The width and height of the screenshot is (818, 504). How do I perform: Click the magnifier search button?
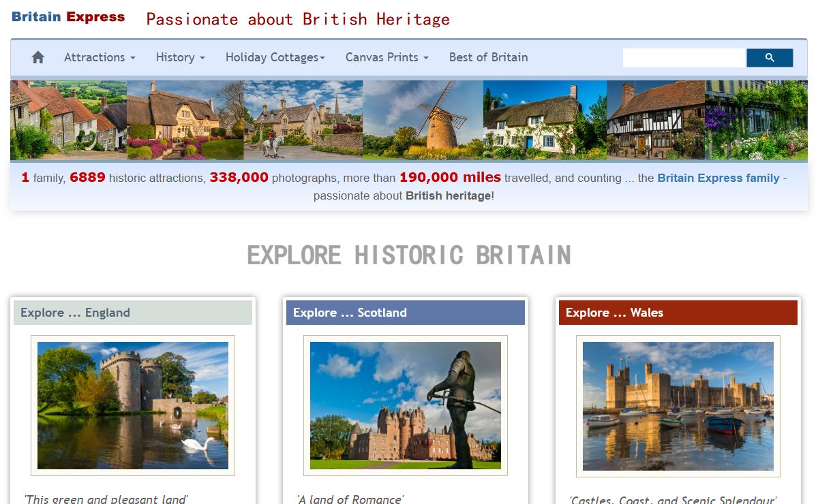click(x=770, y=58)
